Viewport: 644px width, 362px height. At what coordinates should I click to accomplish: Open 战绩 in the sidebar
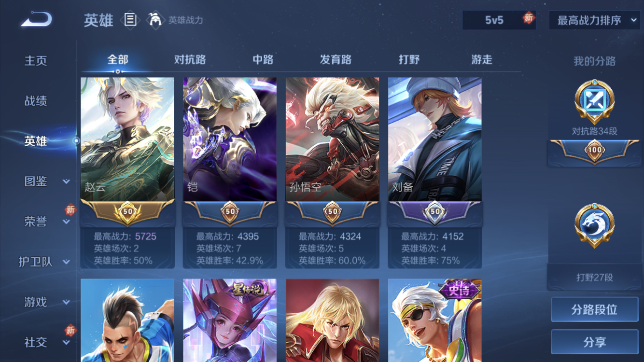tap(36, 101)
